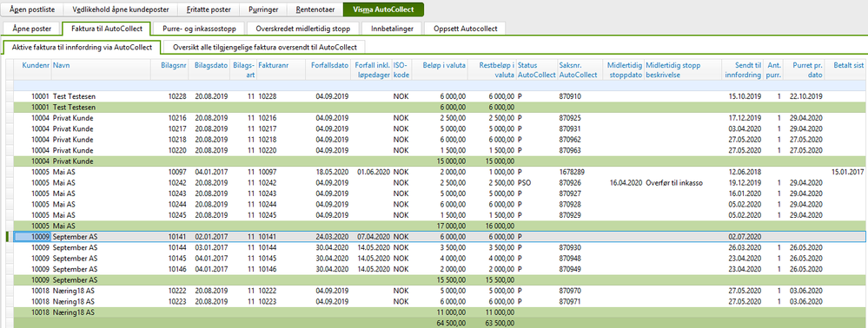The height and width of the screenshot is (328, 868).
Task: Open the Oppsett Autocollect tab
Action: (x=465, y=29)
